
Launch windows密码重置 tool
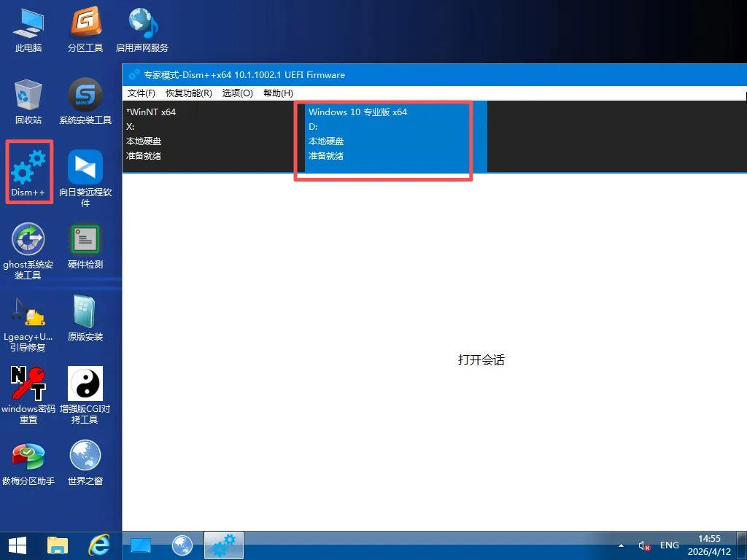28,395
